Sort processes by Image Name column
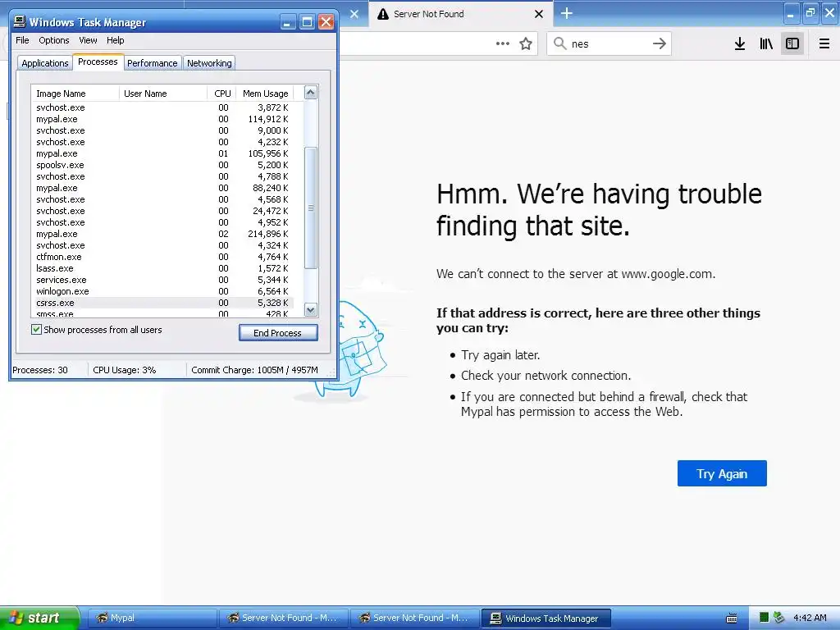 75,94
